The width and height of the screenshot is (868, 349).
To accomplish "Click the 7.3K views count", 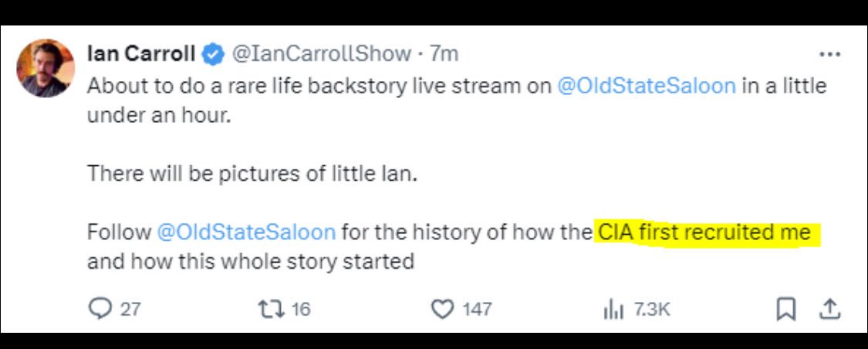I will (x=652, y=310).
